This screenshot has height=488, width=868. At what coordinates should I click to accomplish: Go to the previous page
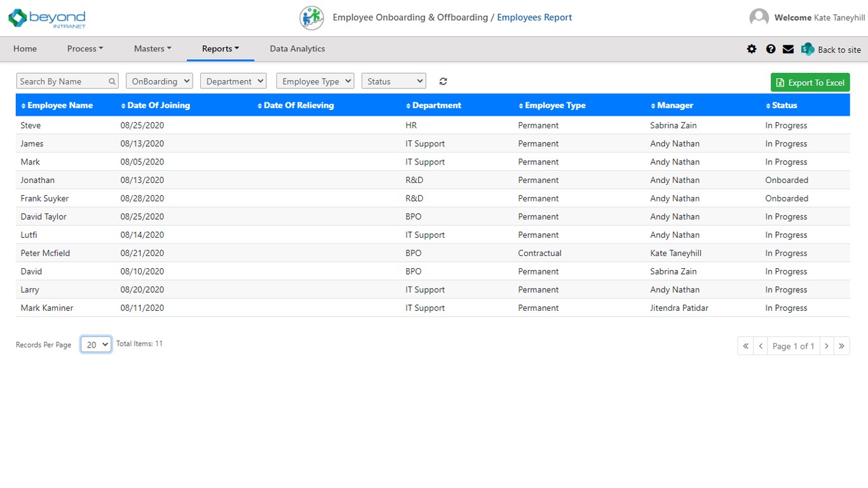coord(761,346)
